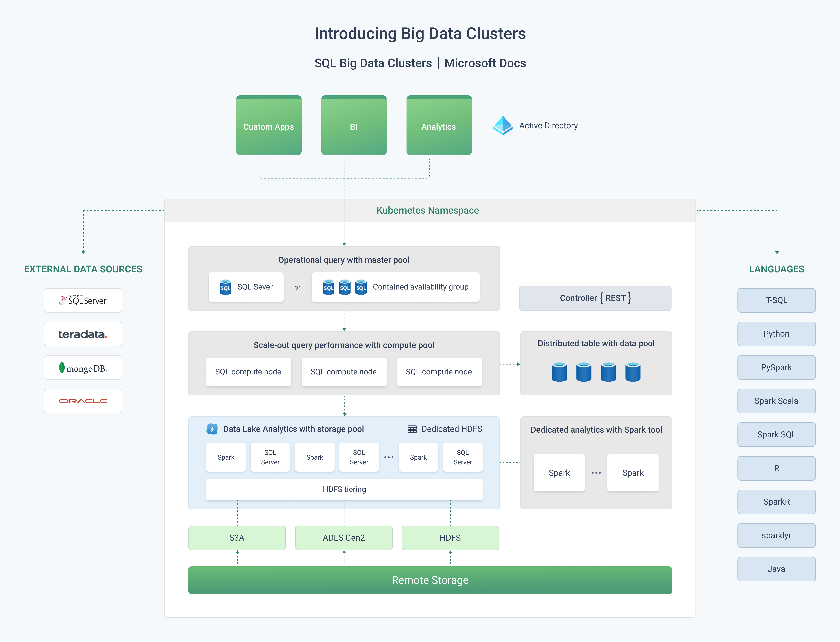The height and width of the screenshot is (642, 840).
Task: Click the ellipsis in the storage pool row
Action: [389, 457]
